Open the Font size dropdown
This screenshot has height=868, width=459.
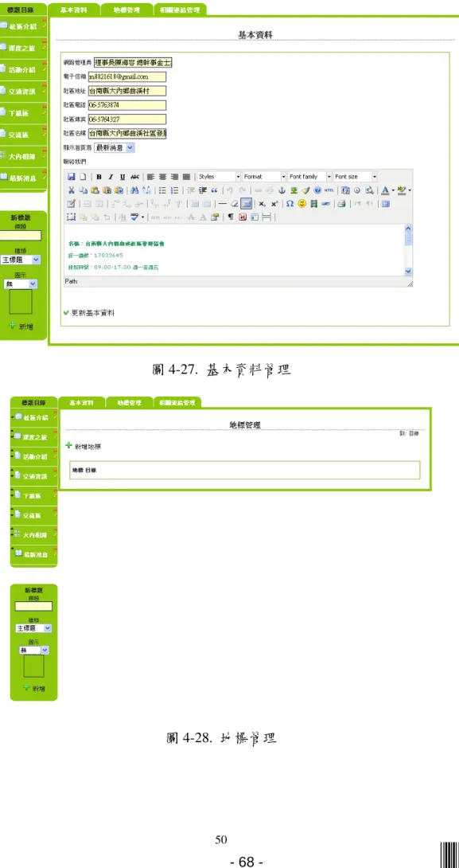click(x=355, y=177)
